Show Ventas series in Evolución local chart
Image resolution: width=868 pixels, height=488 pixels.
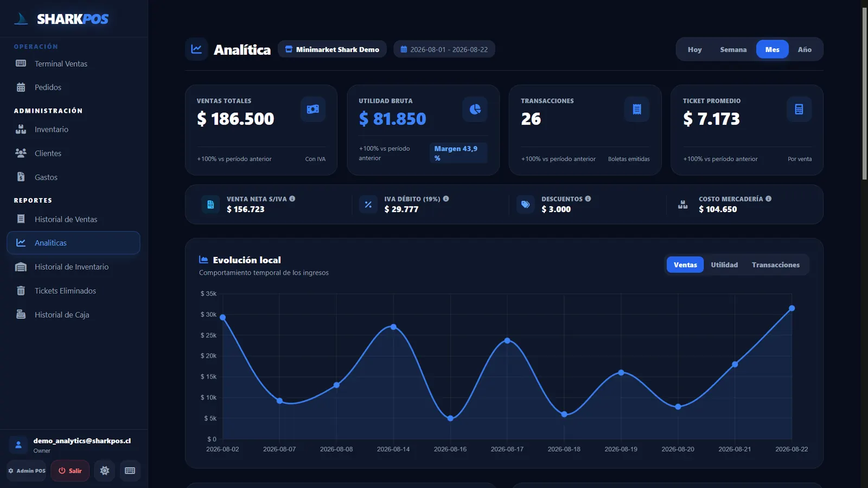click(685, 265)
